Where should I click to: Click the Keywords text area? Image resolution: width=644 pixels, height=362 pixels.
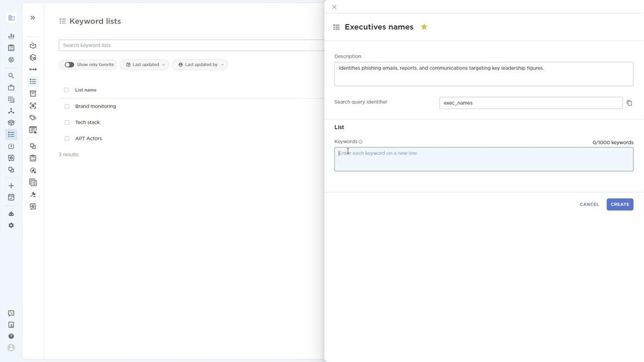pyautogui.click(x=484, y=160)
